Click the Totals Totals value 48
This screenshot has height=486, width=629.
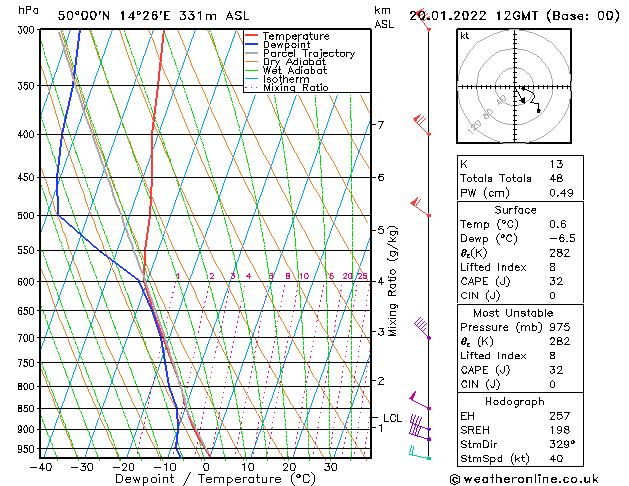[556, 178]
